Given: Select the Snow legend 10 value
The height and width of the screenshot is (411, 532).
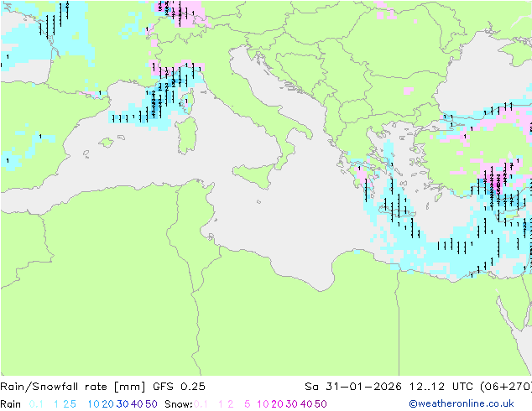Looking at the screenshot, I should pos(263,404).
